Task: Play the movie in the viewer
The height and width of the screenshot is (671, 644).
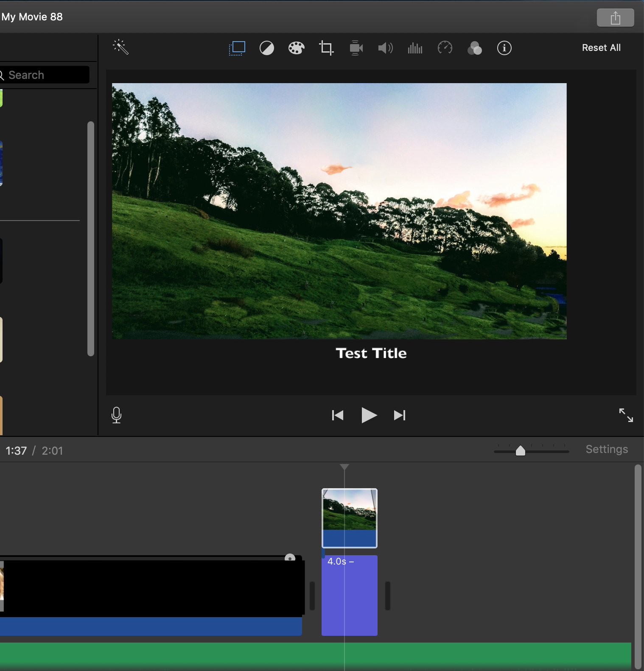Action: coord(369,415)
